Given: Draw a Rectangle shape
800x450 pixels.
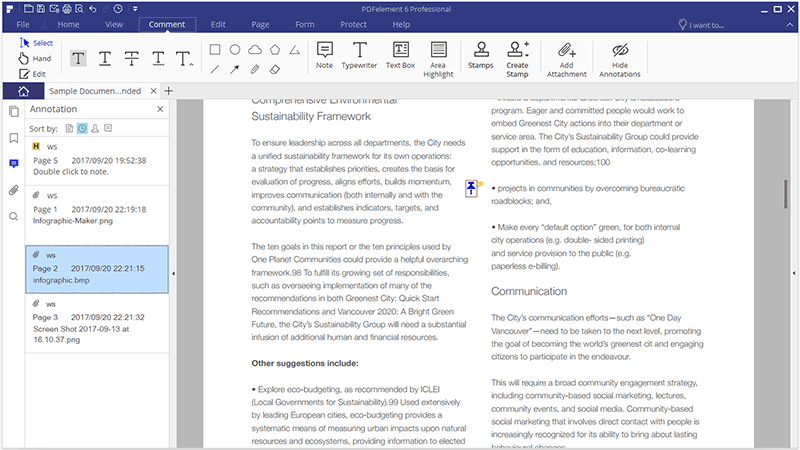Looking at the screenshot, I should point(215,49).
